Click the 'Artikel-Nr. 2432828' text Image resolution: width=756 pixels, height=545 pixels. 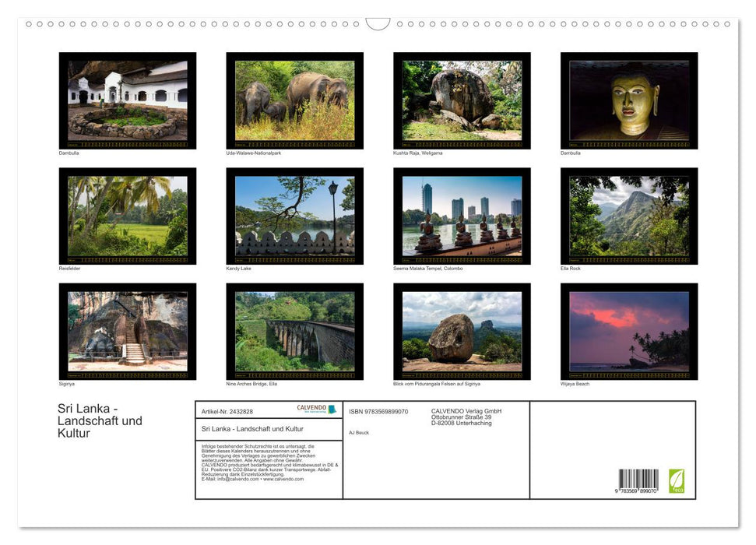(x=227, y=411)
